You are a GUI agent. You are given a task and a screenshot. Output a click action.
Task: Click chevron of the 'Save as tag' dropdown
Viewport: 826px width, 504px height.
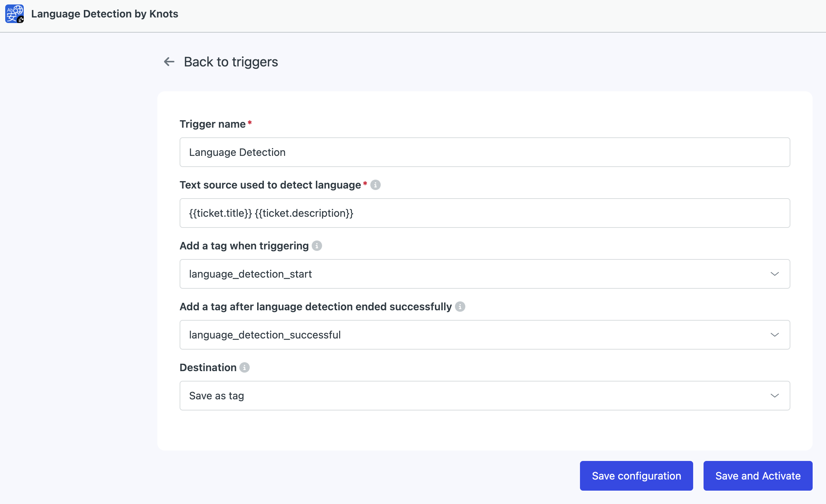[x=774, y=396]
